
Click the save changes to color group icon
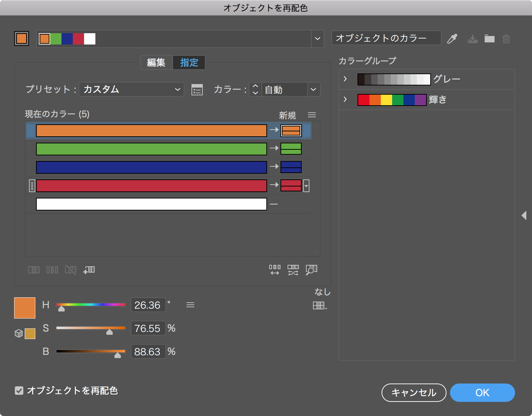click(x=472, y=38)
